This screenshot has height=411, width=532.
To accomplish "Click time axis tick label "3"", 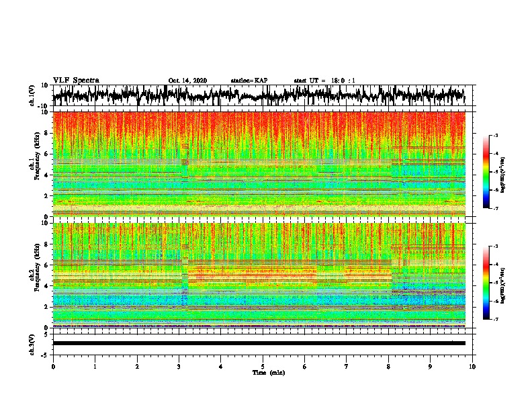I will click(x=179, y=367).
